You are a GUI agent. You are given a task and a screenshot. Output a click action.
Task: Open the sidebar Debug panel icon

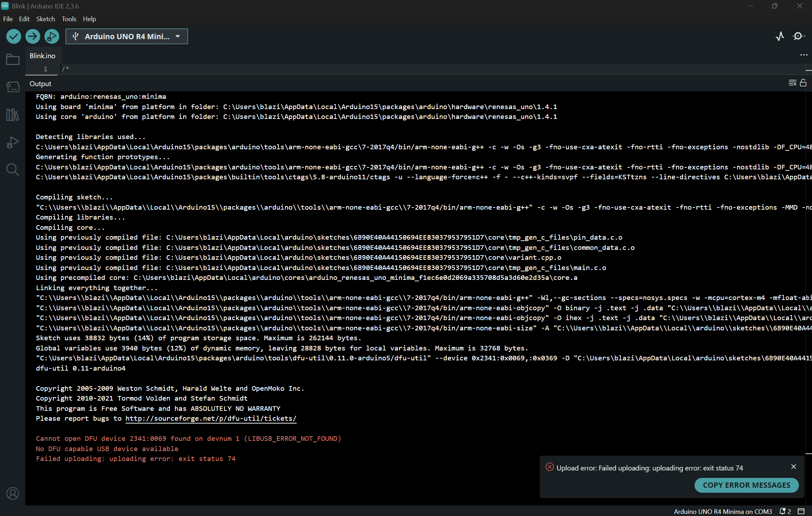[x=13, y=142]
